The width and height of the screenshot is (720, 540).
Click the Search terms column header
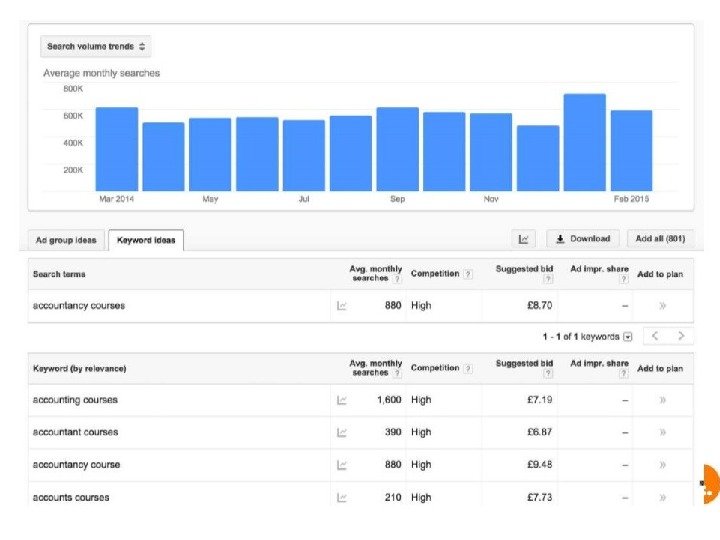[59, 274]
